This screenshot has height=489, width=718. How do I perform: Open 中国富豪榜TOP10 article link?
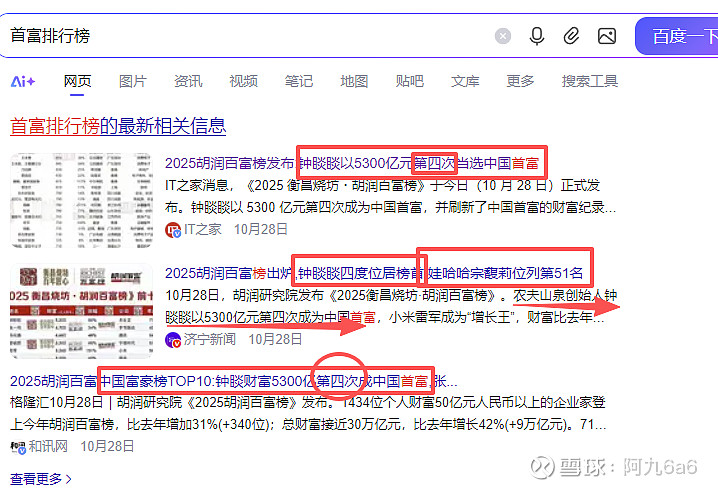[x=234, y=381]
